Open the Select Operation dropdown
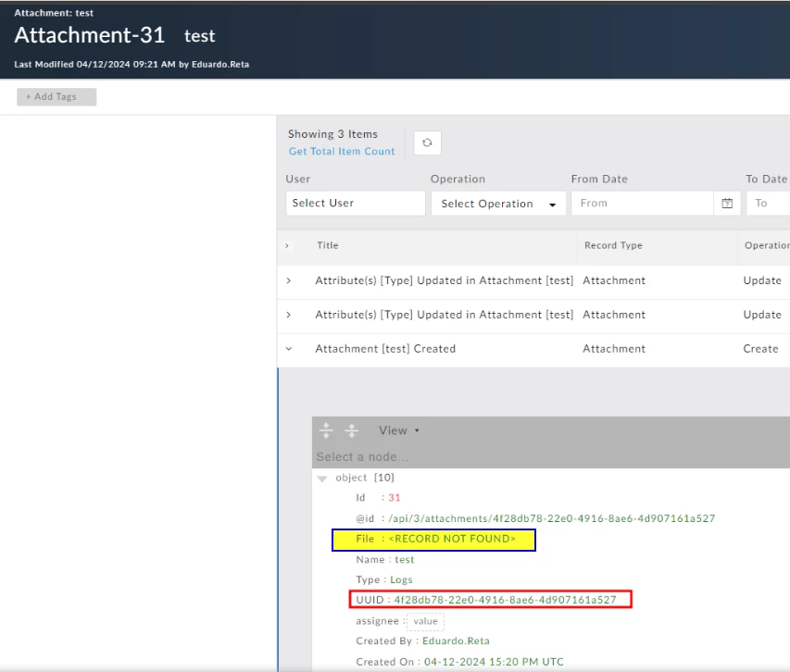The height and width of the screenshot is (672, 790). point(498,204)
